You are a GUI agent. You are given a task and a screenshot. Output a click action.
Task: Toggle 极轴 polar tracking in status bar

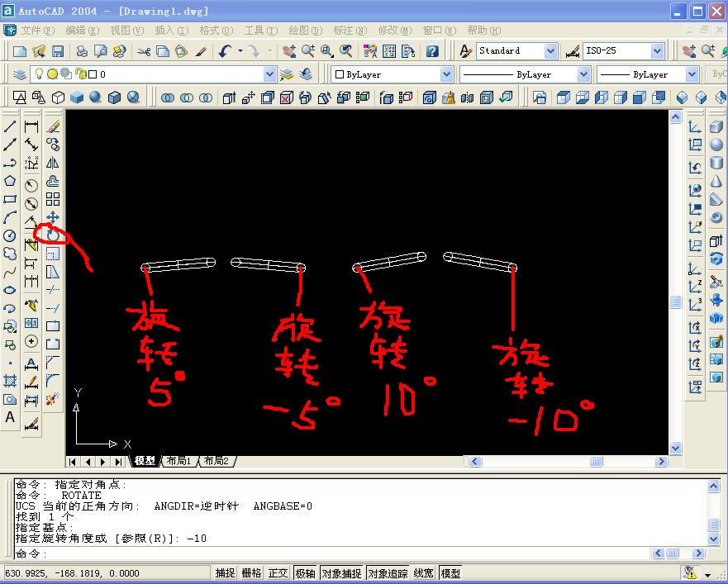(x=305, y=573)
